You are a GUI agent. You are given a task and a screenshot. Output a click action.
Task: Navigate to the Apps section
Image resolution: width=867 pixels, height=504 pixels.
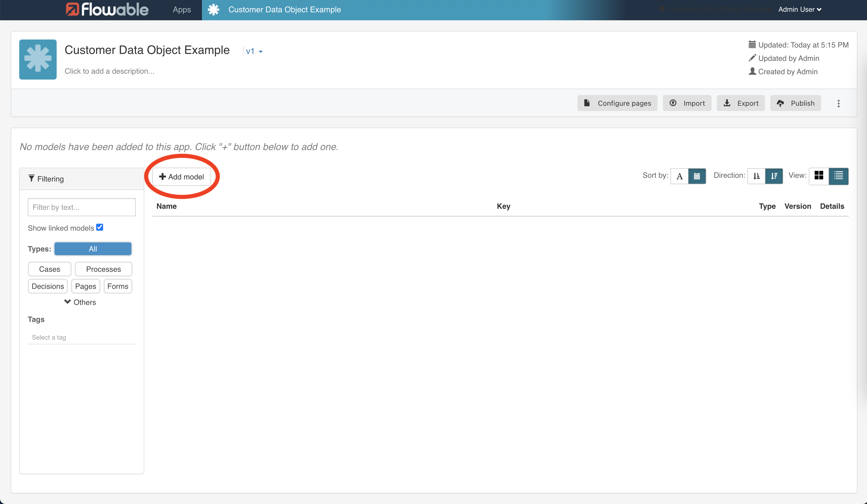coord(182,10)
